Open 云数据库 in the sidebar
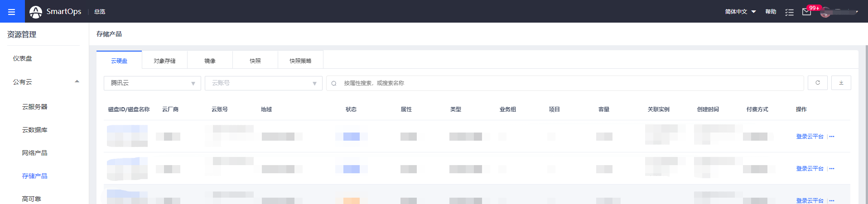868x204 pixels. [35, 130]
